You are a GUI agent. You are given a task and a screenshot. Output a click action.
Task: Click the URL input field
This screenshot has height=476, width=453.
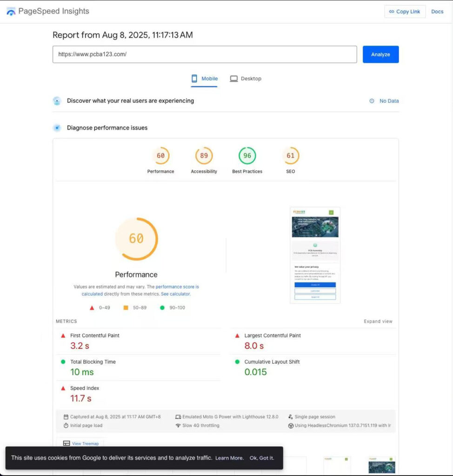click(x=205, y=54)
